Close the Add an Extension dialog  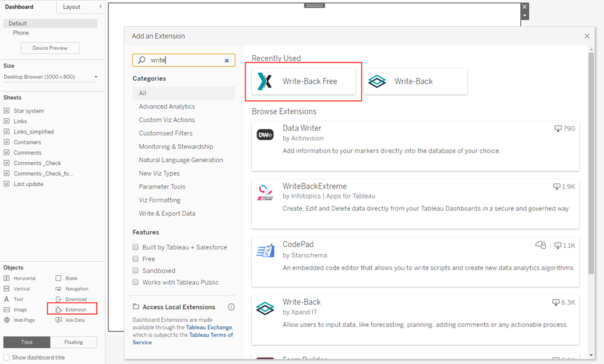click(x=587, y=36)
